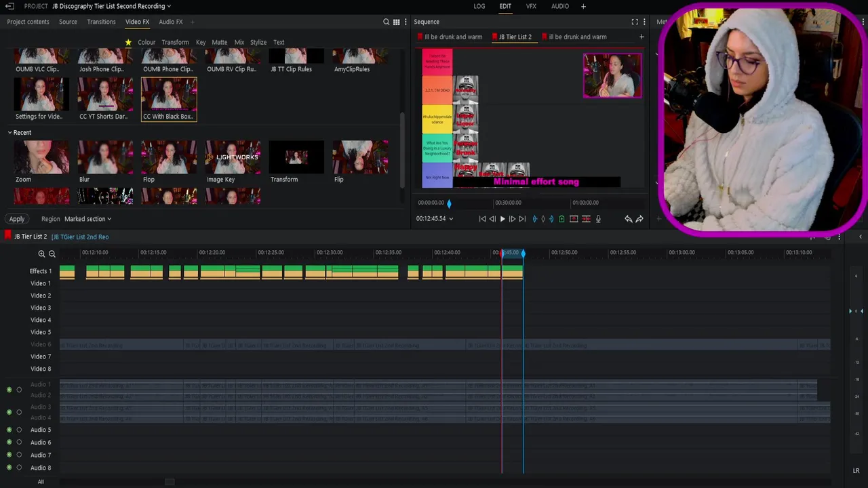Open project name dropdown arrow

point(169,7)
